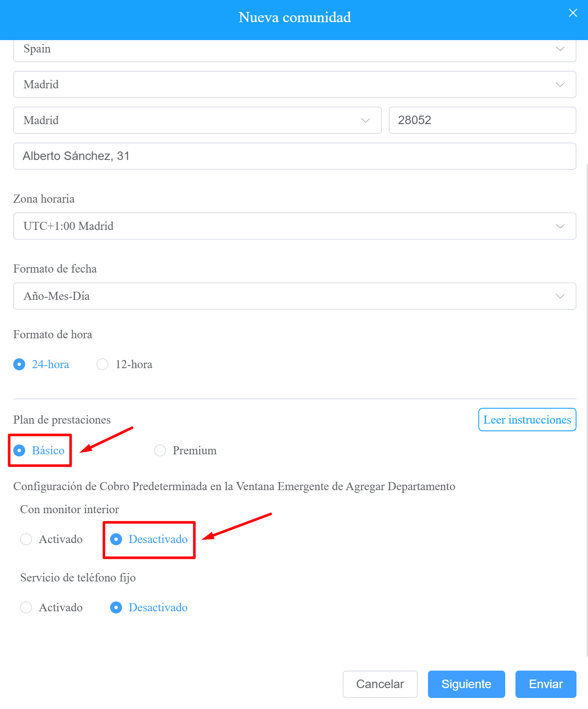Screen dimensions: 588x709
Task: Expand the Madrid province dropdown chevron
Action: (560, 84)
